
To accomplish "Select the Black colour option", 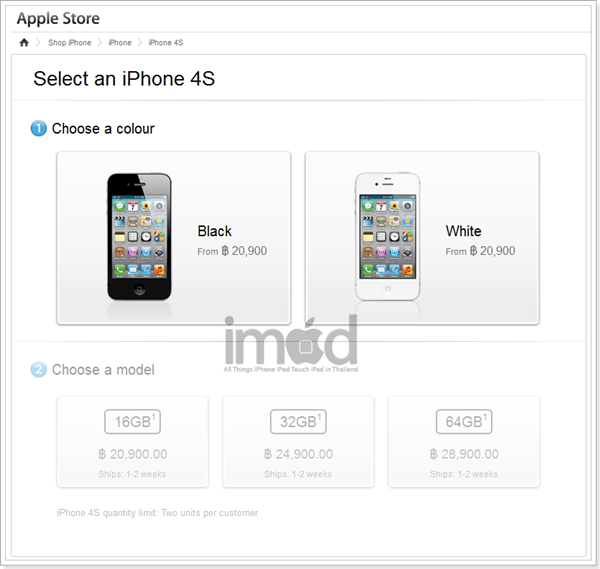I will (x=174, y=238).
